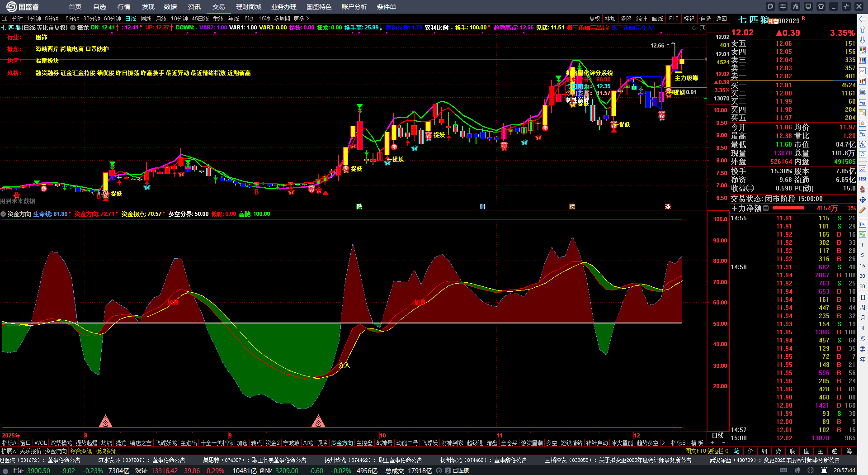Open the message chat bubble icon
This screenshot has height=475, width=868.
coord(770,6)
